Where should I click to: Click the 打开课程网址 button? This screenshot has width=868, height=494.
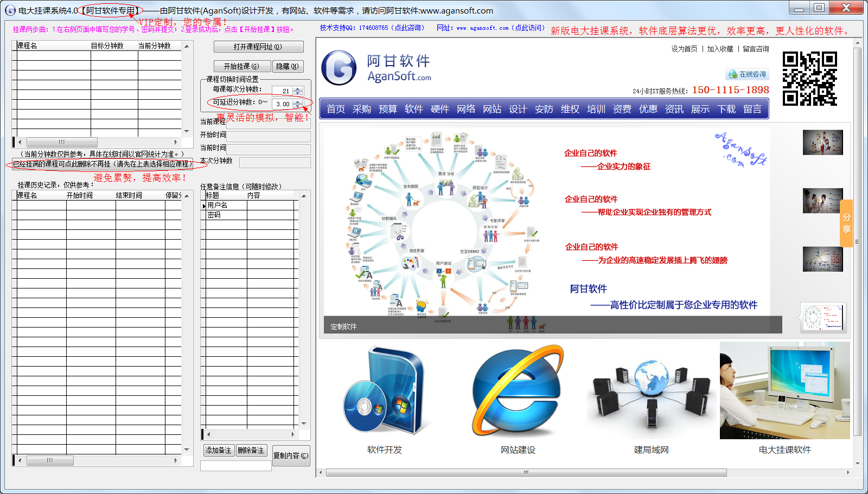coord(258,47)
